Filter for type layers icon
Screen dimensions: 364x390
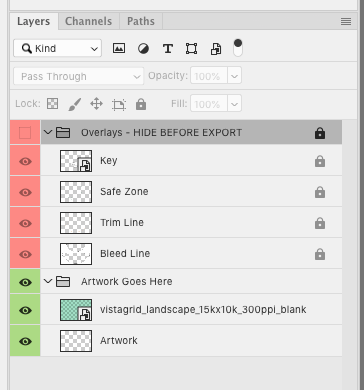168,49
